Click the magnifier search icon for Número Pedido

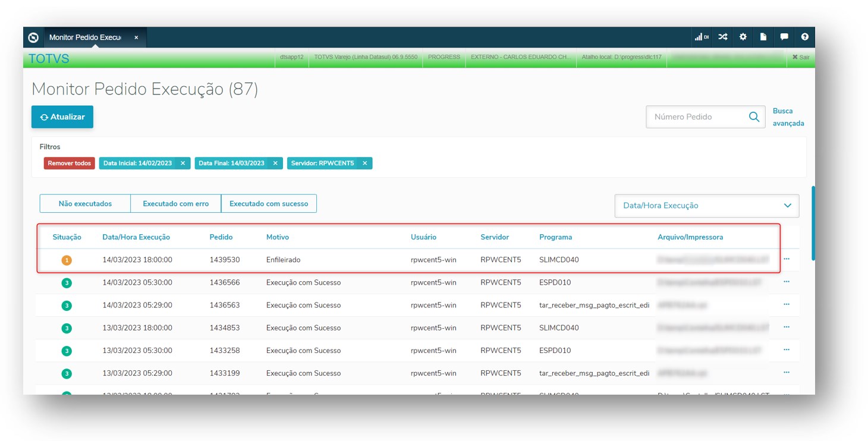pyautogui.click(x=754, y=117)
